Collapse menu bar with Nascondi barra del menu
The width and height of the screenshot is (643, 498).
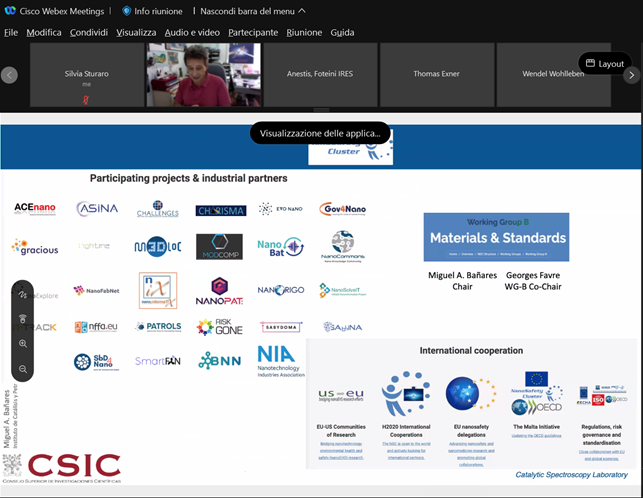coord(253,11)
